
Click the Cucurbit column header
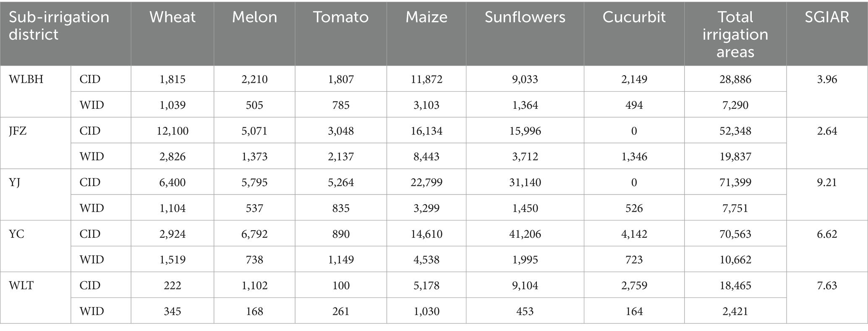pyautogui.click(x=634, y=17)
